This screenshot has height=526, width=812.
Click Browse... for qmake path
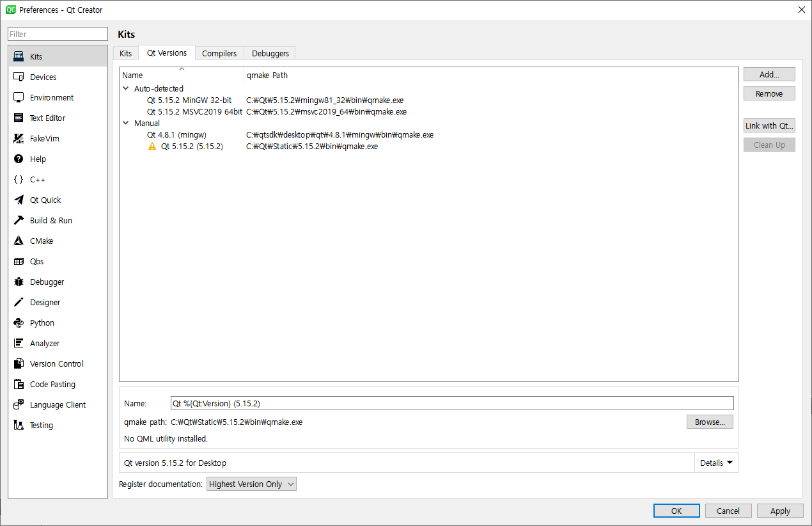point(710,422)
